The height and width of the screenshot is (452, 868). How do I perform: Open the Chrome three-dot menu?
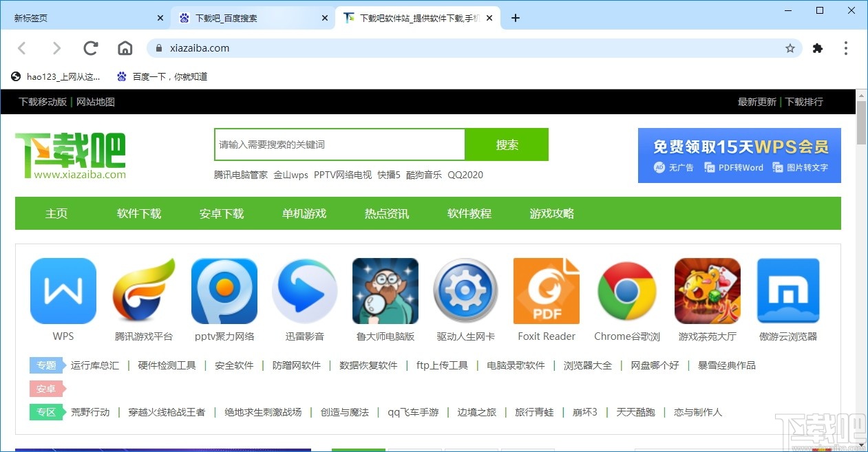click(x=845, y=48)
